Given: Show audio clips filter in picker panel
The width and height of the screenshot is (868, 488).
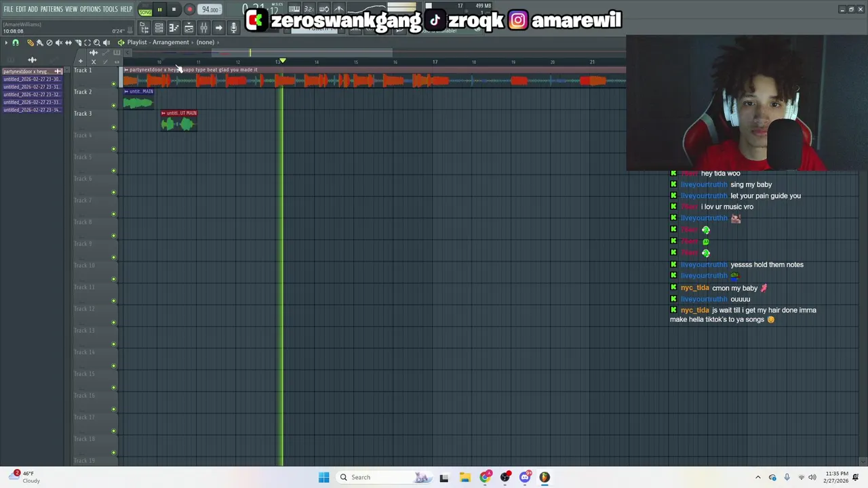Looking at the screenshot, I should point(32,60).
